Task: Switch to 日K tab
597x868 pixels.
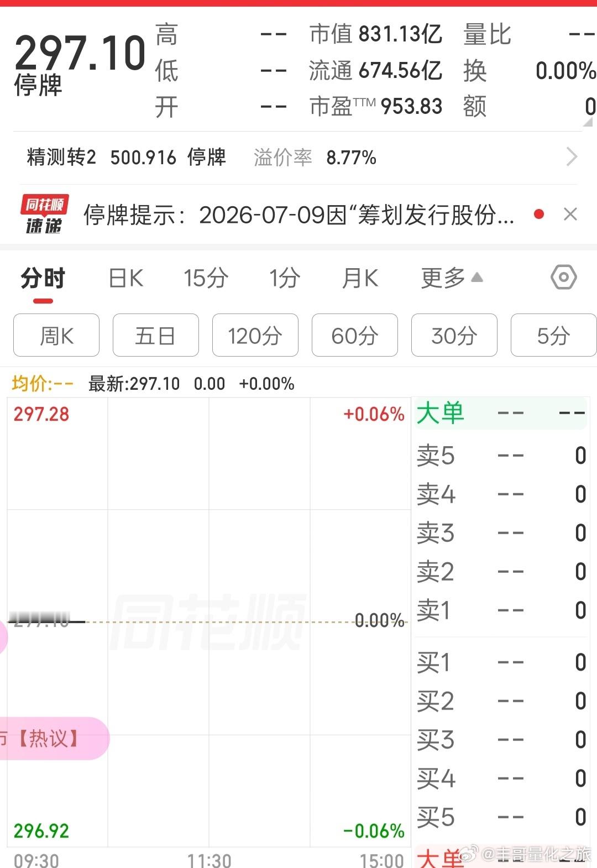Action: [126, 278]
